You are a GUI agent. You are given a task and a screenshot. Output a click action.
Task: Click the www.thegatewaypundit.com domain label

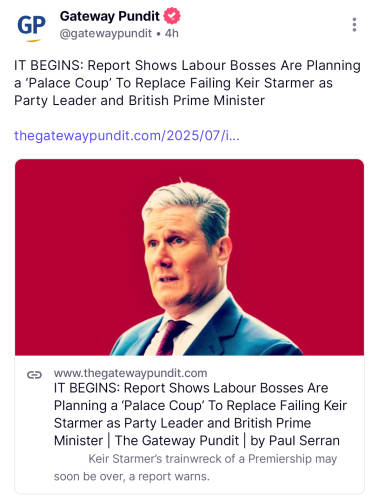point(130,373)
